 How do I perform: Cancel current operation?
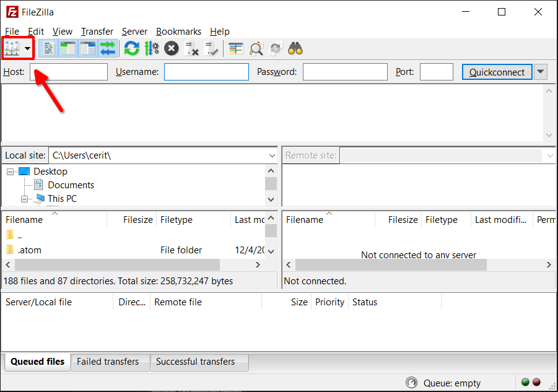tap(171, 48)
